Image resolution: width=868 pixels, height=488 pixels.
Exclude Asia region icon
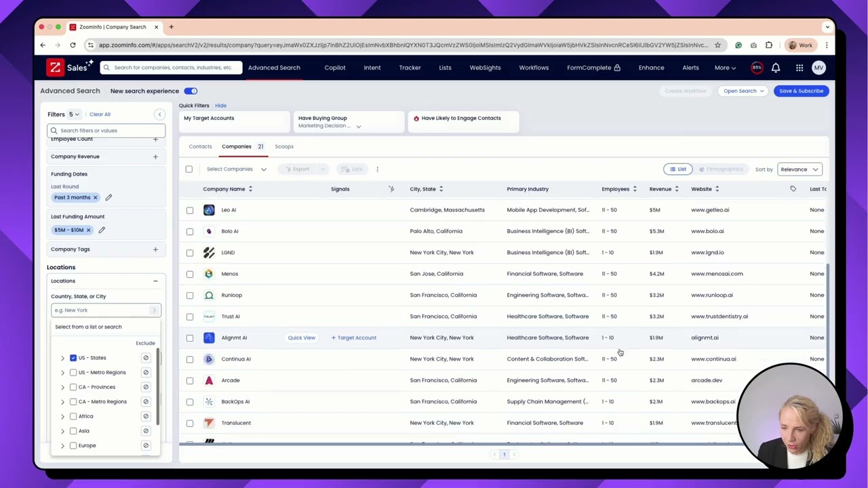[x=146, y=431]
